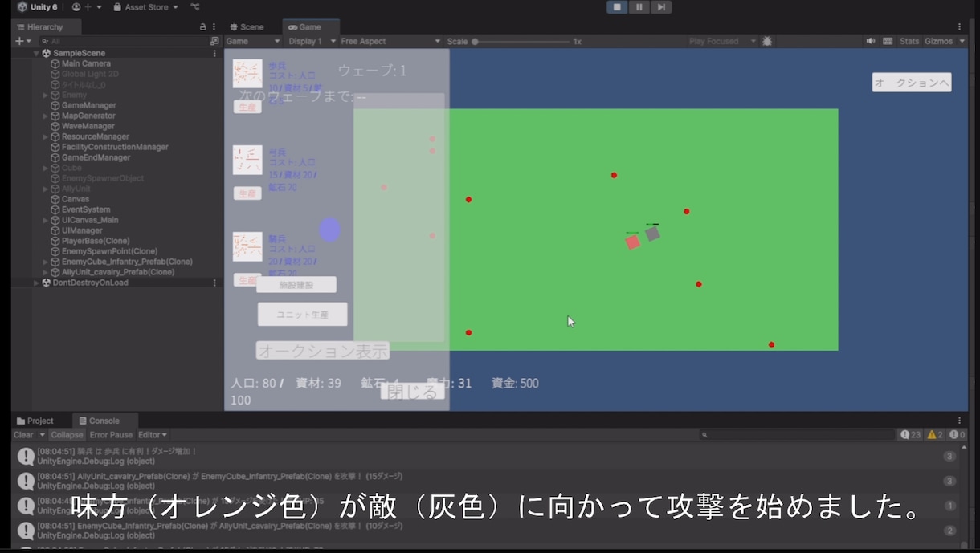Image resolution: width=980 pixels, height=553 pixels.
Task: Click the 閉じる button
Action: 413,392
